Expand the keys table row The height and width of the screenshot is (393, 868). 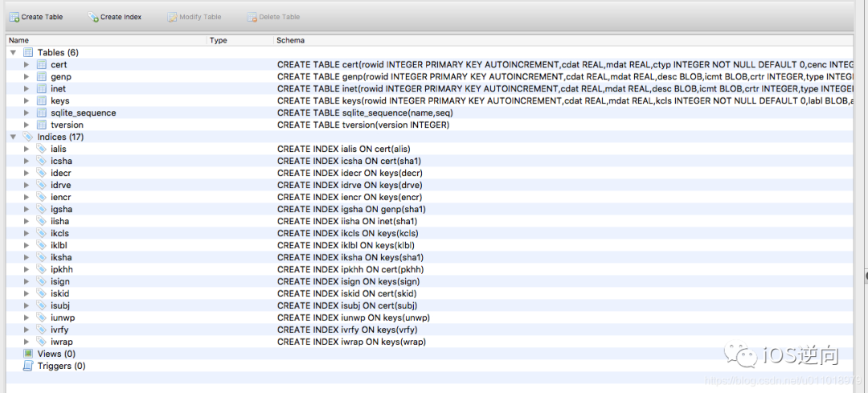[27, 100]
